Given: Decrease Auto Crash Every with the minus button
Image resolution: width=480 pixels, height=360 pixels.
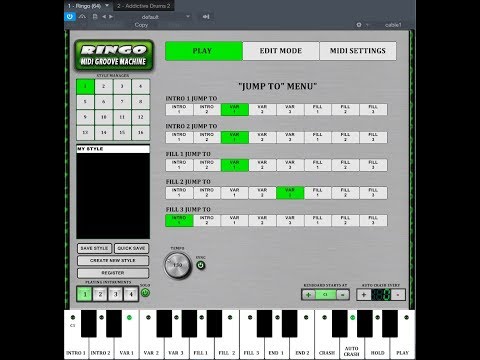Looking at the screenshot, I should click(x=398, y=295).
